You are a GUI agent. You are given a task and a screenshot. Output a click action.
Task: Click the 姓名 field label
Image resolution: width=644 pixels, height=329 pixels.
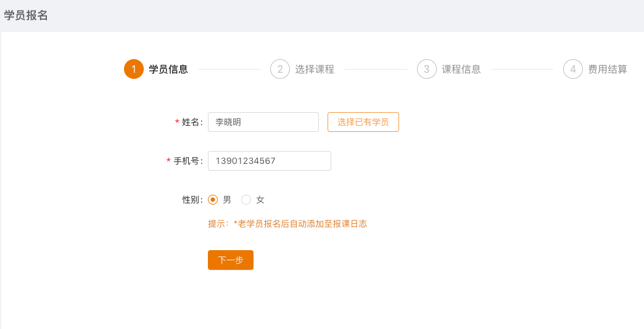pyautogui.click(x=192, y=122)
